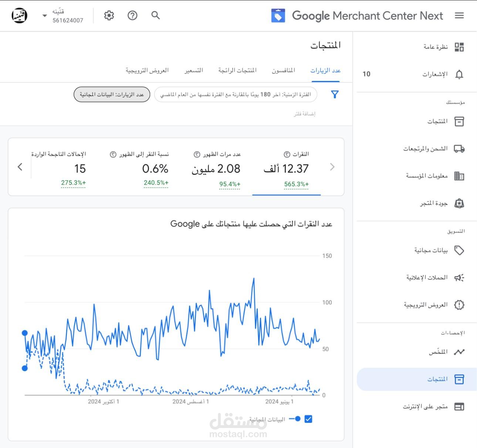
Task: Click the store profile avatar
Action: click(x=19, y=16)
